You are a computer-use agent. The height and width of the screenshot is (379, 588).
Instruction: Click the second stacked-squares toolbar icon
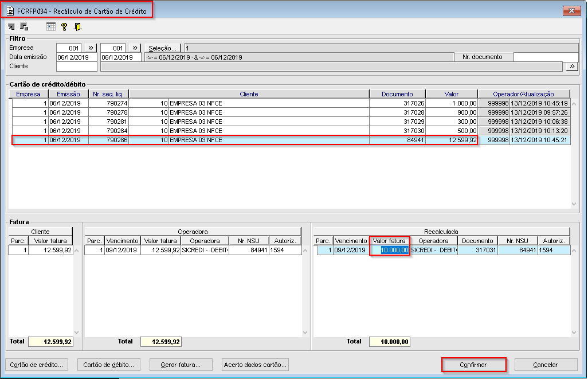click(x=24, y=26)
